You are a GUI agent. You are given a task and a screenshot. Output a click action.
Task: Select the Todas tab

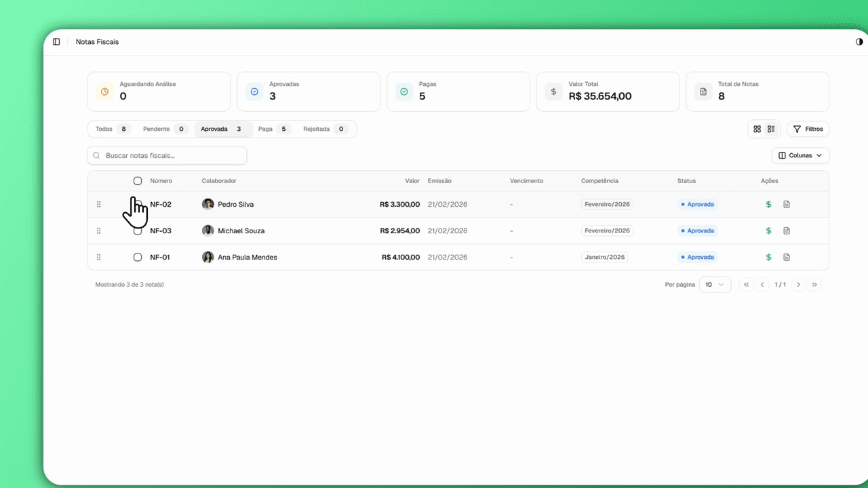click(x=111, y=129)
